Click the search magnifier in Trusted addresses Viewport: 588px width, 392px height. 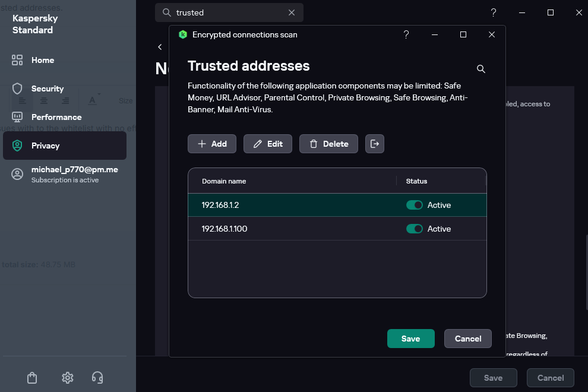[481, 69]
